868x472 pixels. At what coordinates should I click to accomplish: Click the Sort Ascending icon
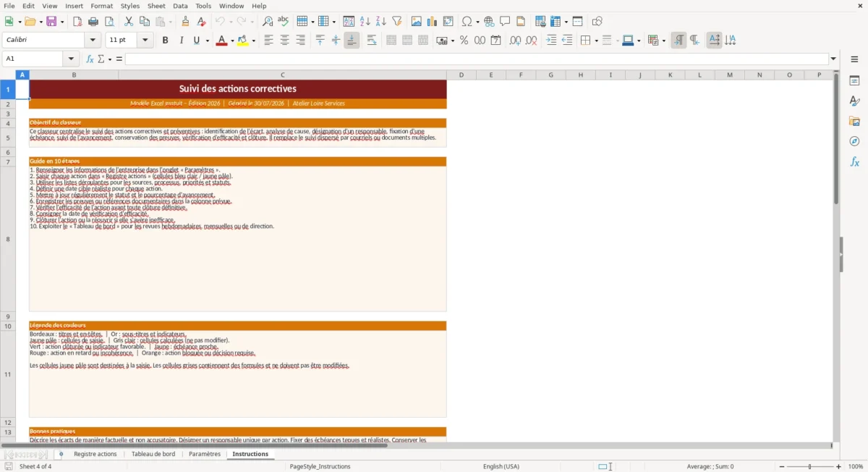pos(365,22)
